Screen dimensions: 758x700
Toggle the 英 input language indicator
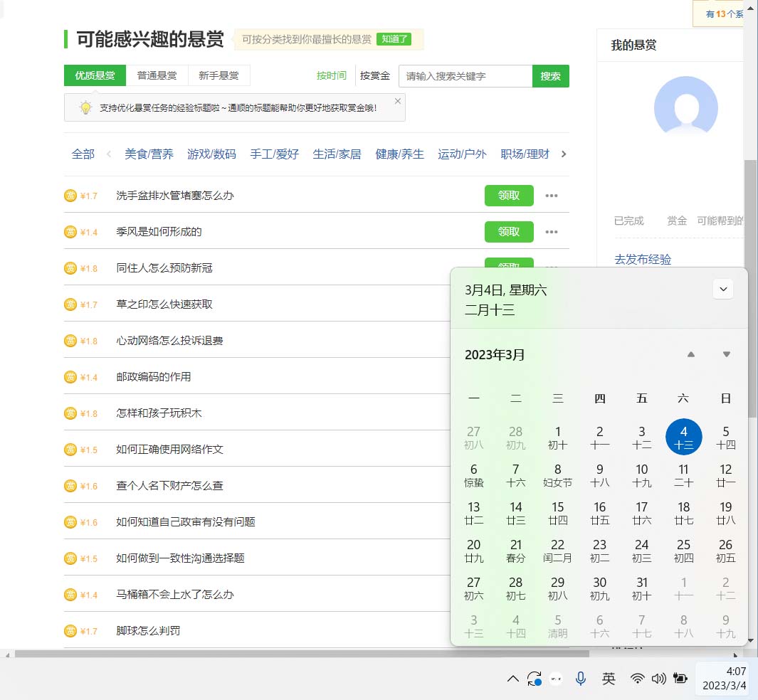(609, 679)
